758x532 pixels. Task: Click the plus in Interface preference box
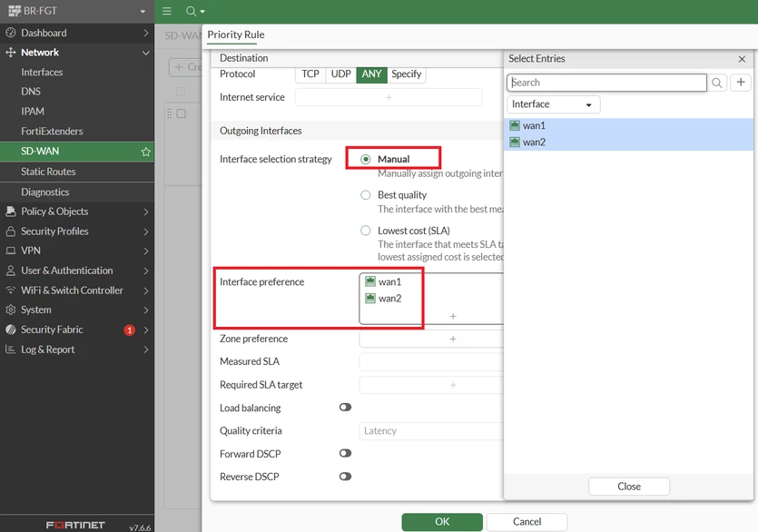coord(453,316)
